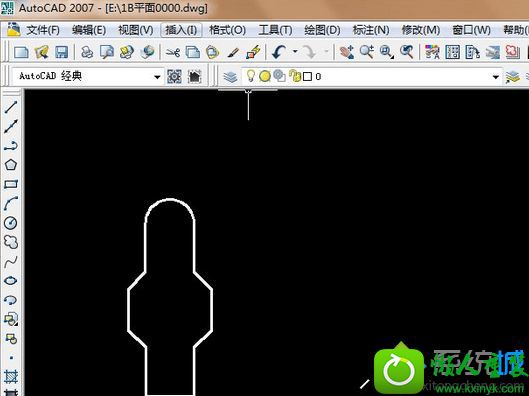
Task: Select the Ellipse Arc tool
Action: coord(11,300)
